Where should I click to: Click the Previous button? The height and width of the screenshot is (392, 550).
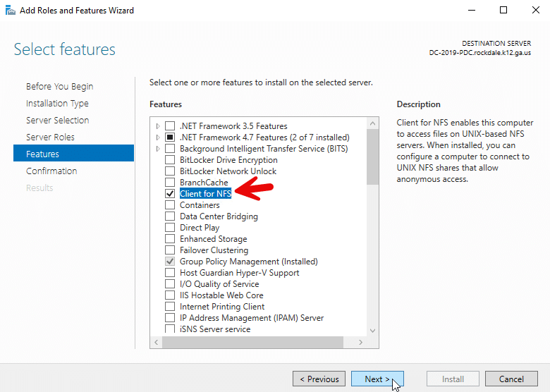coord(319,379)
